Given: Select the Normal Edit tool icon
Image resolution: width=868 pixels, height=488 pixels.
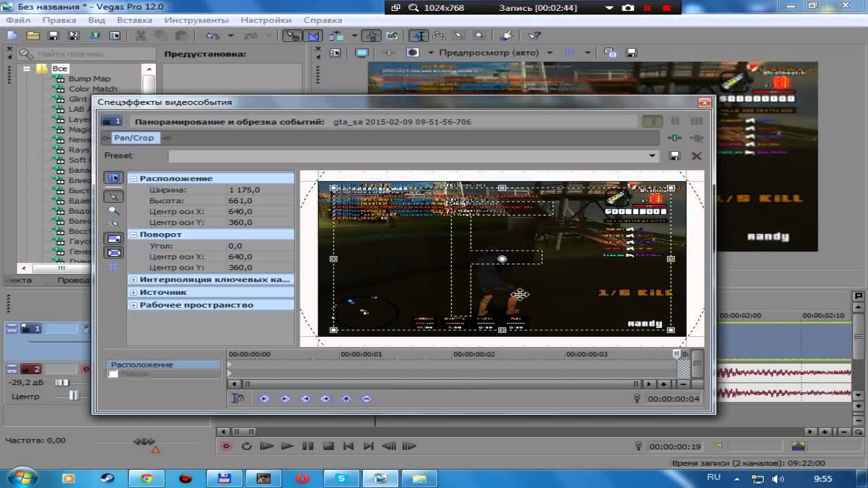Looking at the screenshot, I should [x=419, y=36].
